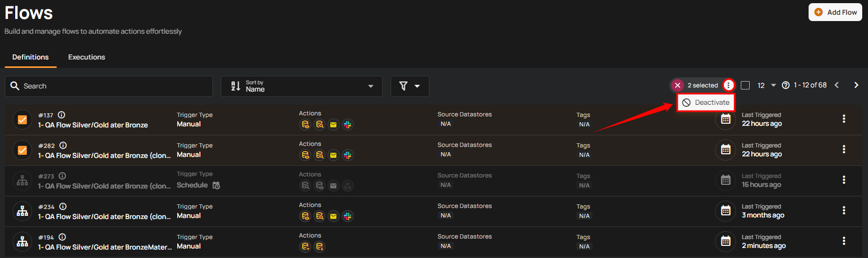Screen dimensions: 868x258
Task: Open bulk actions three-dot menu beside 2 selected
Action: click(x=728, y=85)
